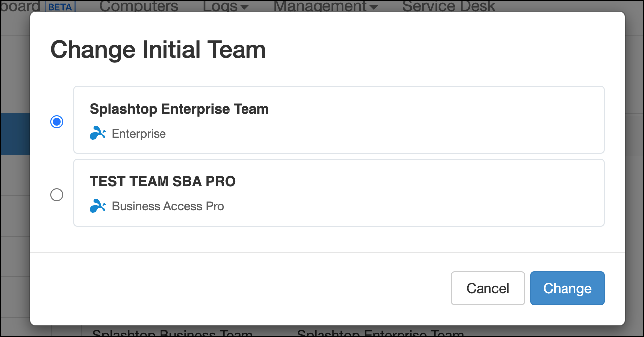644x337 pixels.
Task: Click the TEST TEAM SBA PRO card
Action: pyautogui.click(x=338, y=193)
